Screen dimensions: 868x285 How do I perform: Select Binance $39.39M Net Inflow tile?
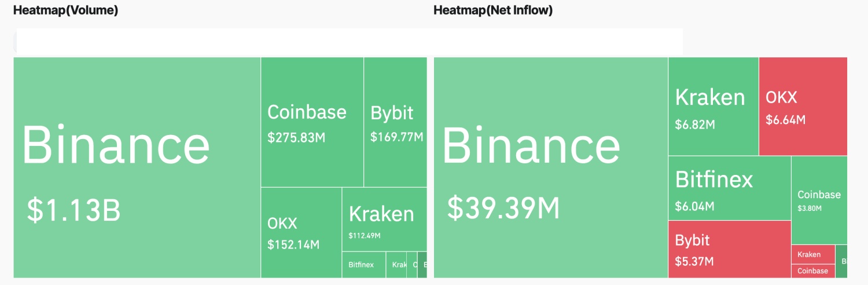[x=551, y=167]
